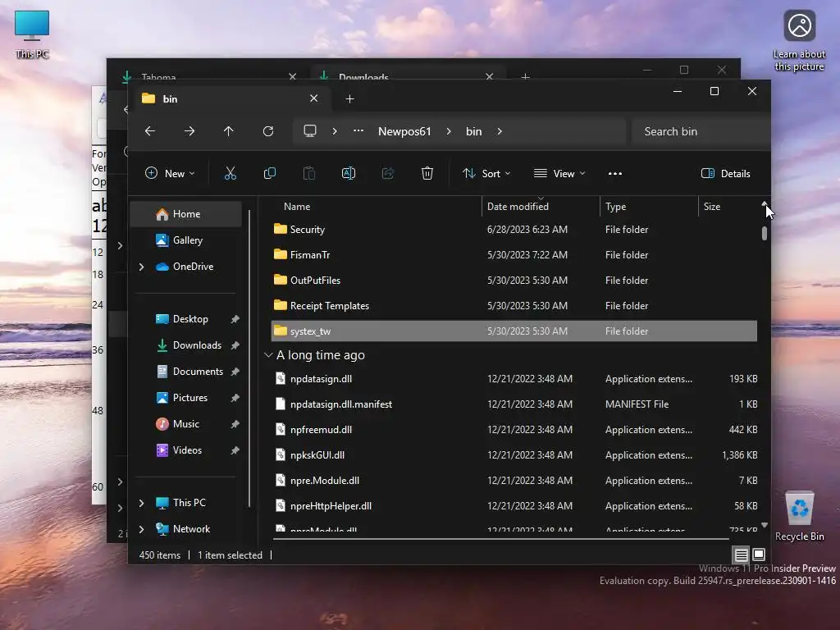Screen dimensions: 840x630
Task: Click the Share icon in toolbar
Action: [388, 173]
